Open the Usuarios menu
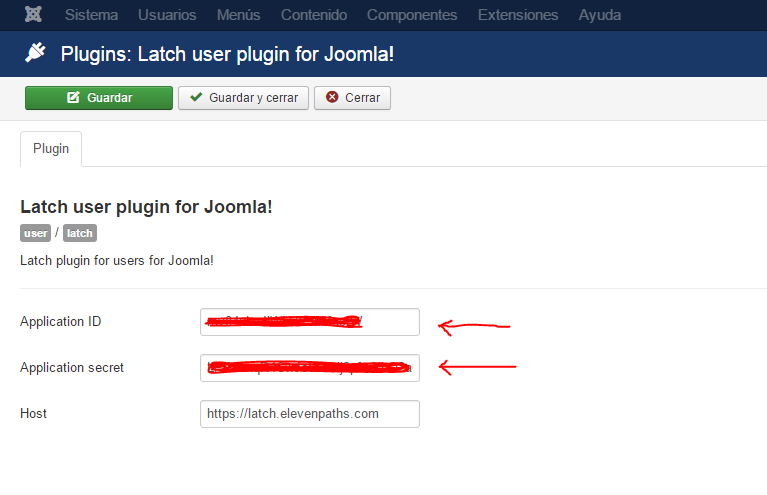Screen dimensions: 767x495 tap(167, 15)
